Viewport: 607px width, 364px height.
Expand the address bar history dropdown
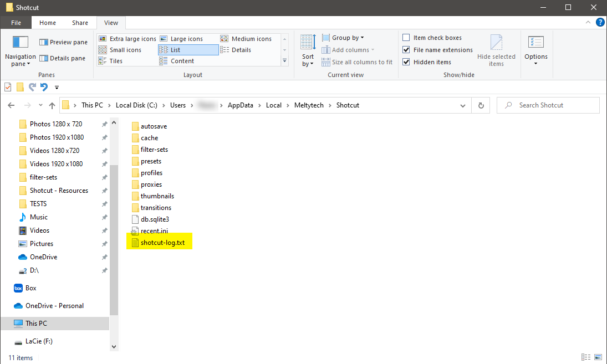tap(463, 105)
